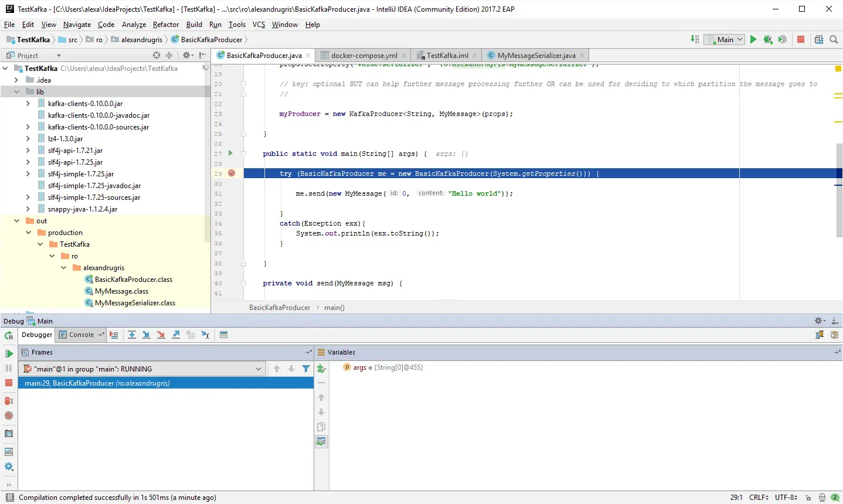Stop the process using top toolbar stop icon
843x504 pixels.
point(801,39)
